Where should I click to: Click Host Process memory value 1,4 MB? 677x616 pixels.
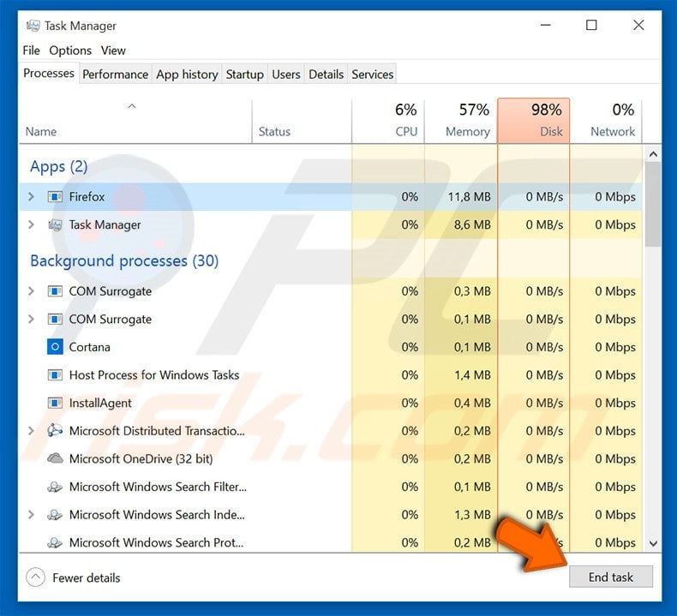coord(472,375)
